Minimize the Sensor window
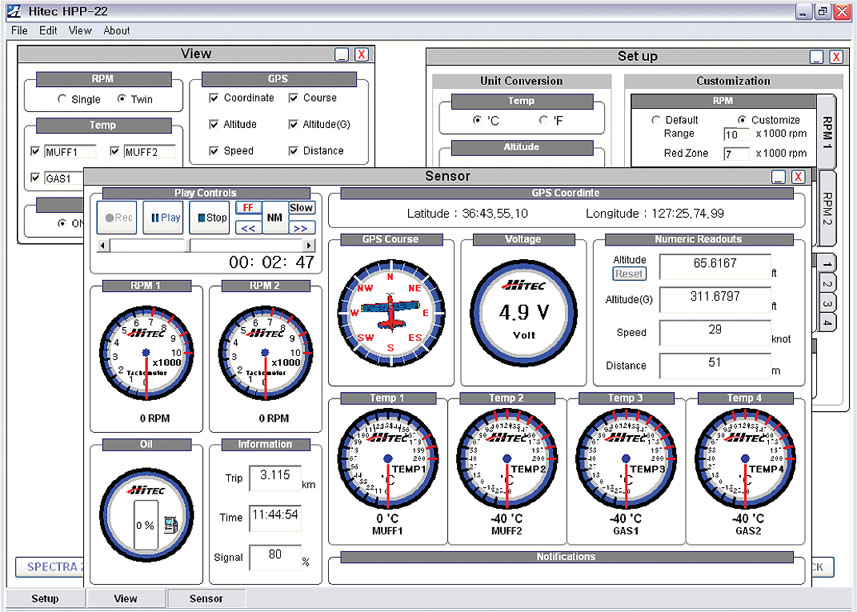Screen dimensions: 857x612 (x=778, y=176)
